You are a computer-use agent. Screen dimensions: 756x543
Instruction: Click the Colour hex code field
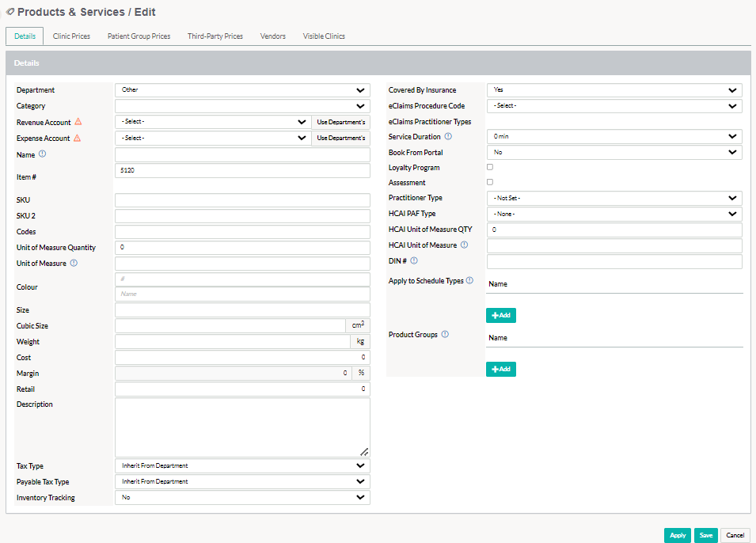pos(242,279)
